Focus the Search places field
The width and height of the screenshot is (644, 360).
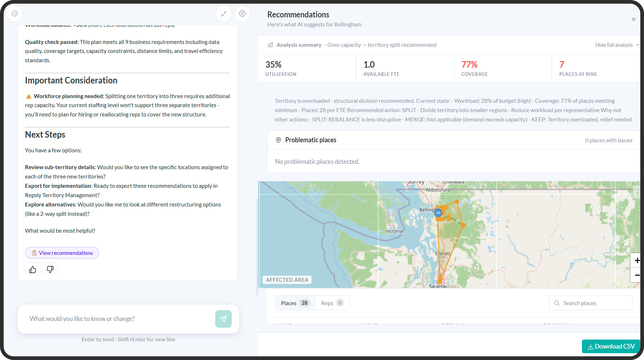(591, 303)
